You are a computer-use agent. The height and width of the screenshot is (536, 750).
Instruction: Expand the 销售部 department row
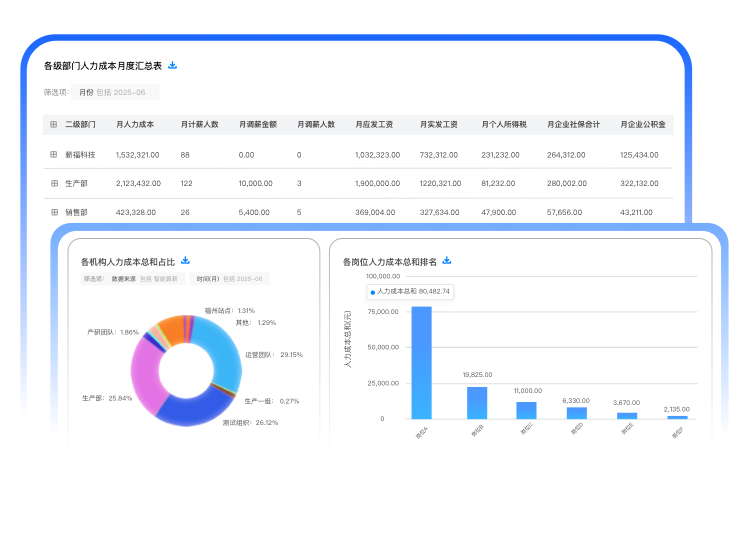coord(54,212)
